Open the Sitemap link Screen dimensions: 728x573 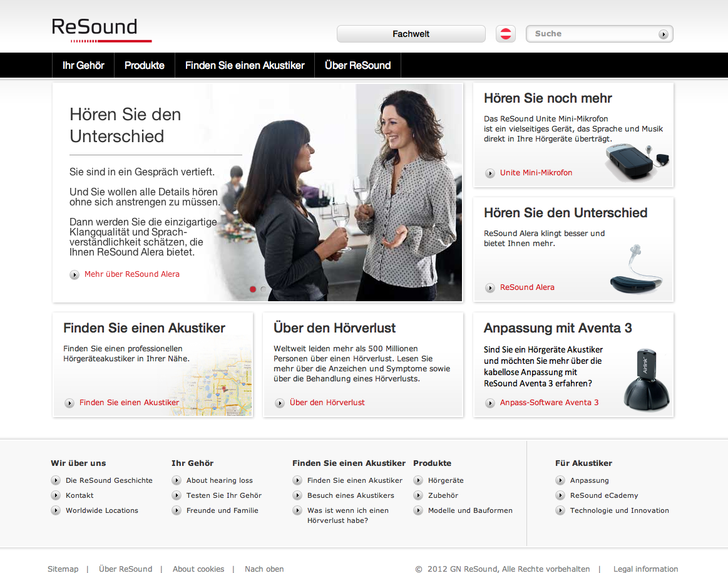coord(63,569)
